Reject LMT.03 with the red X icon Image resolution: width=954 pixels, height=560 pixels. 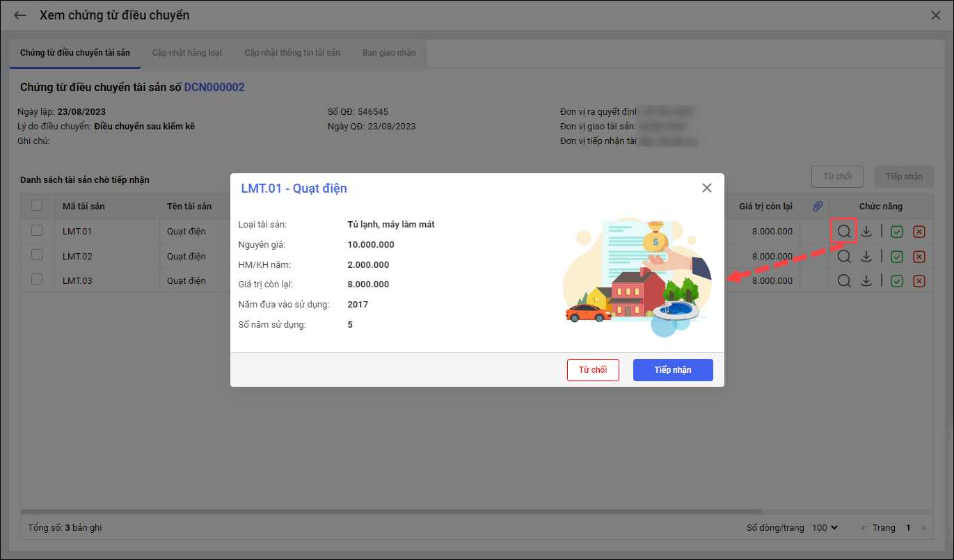click(919, 281)
